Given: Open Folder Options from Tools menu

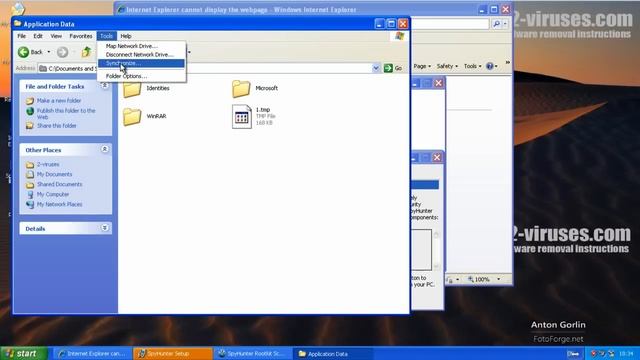Looking at the screenshot, I should [141, 76].
